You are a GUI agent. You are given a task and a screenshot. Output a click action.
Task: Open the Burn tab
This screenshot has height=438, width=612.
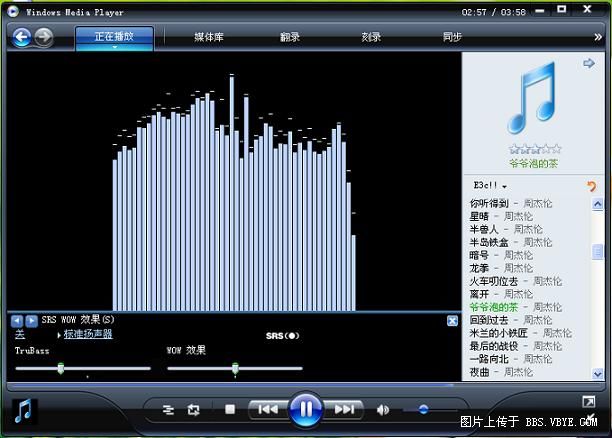(x=371, y=37)
